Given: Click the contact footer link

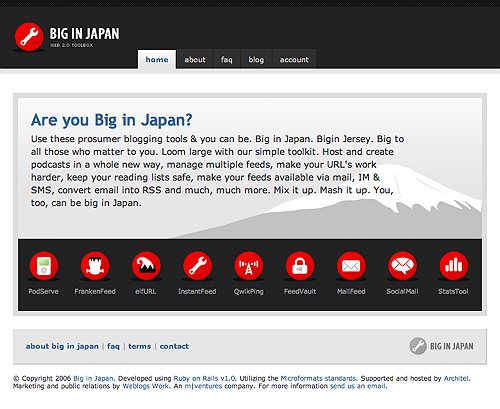Looking at the screenshot, I should pyautogui.click(x=174, y=346).
